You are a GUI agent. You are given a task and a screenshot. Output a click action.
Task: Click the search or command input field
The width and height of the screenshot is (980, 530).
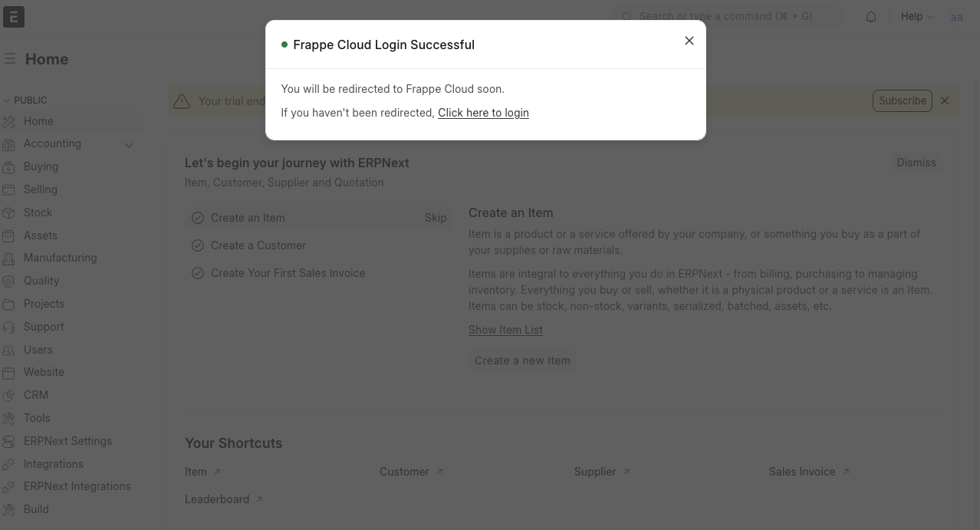coord(728,16)
